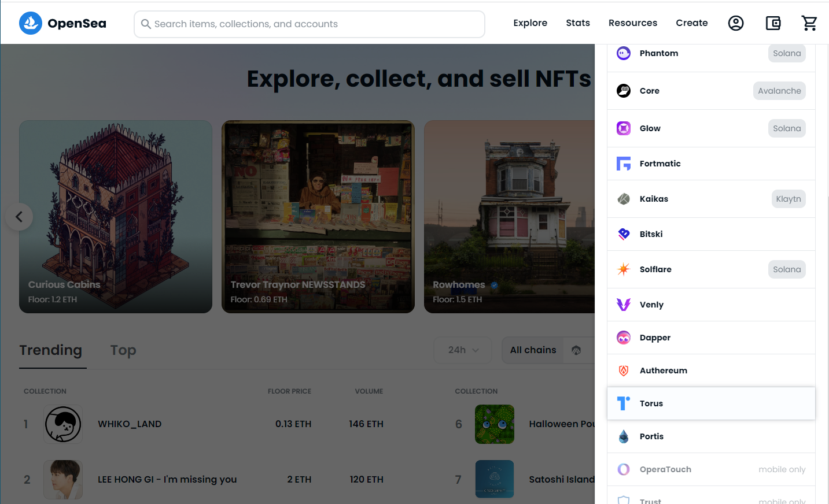Click the OperaTouch wallet icon

point(624,469)
